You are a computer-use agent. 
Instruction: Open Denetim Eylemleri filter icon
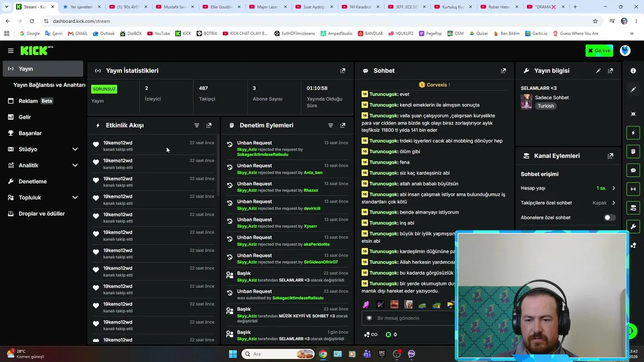click(331, 125)
